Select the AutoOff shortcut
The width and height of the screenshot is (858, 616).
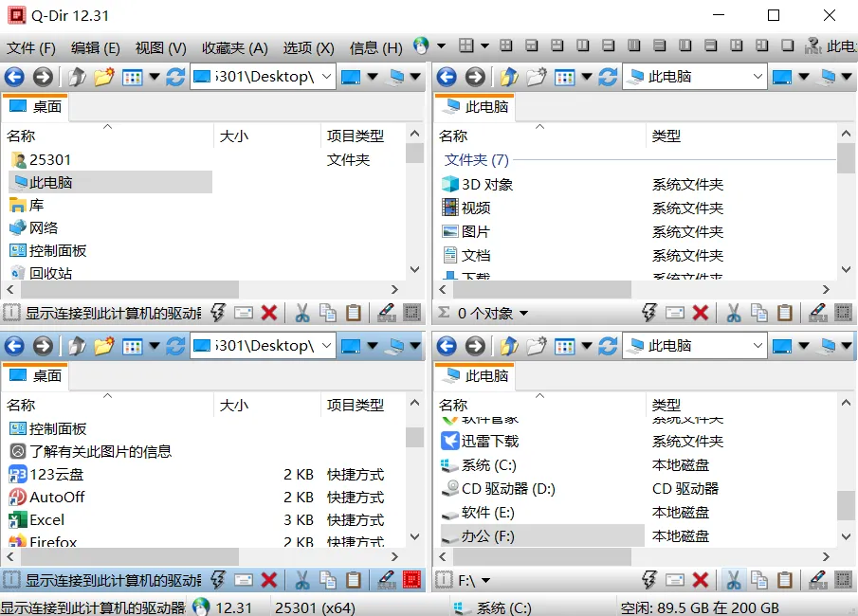pyautogui.click(x=47, y=497)
